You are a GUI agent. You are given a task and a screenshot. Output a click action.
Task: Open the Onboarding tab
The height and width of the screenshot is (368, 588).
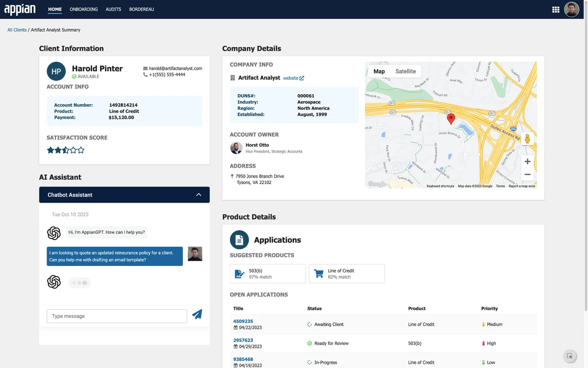(84, 9)
